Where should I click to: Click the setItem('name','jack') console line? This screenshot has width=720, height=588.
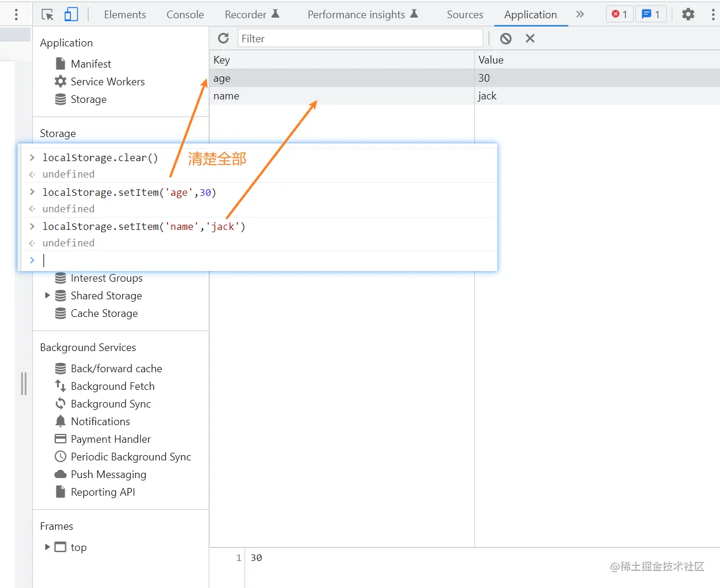[144, 226]
